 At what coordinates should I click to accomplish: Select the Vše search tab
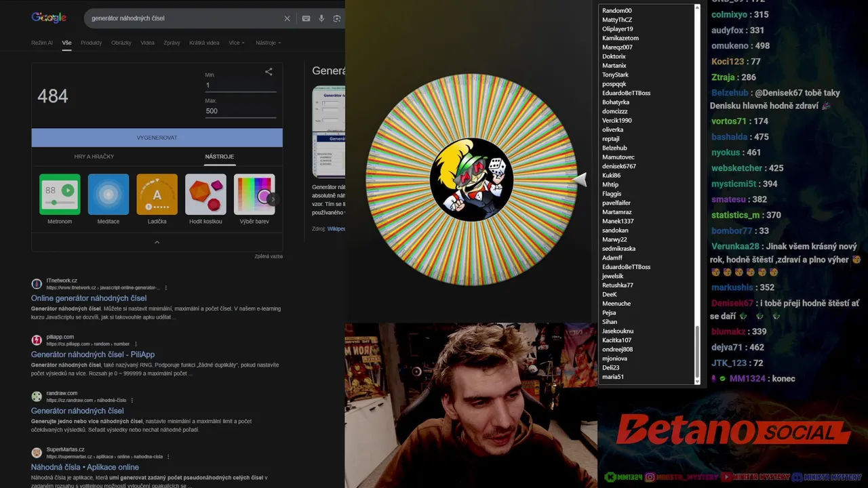66,43
